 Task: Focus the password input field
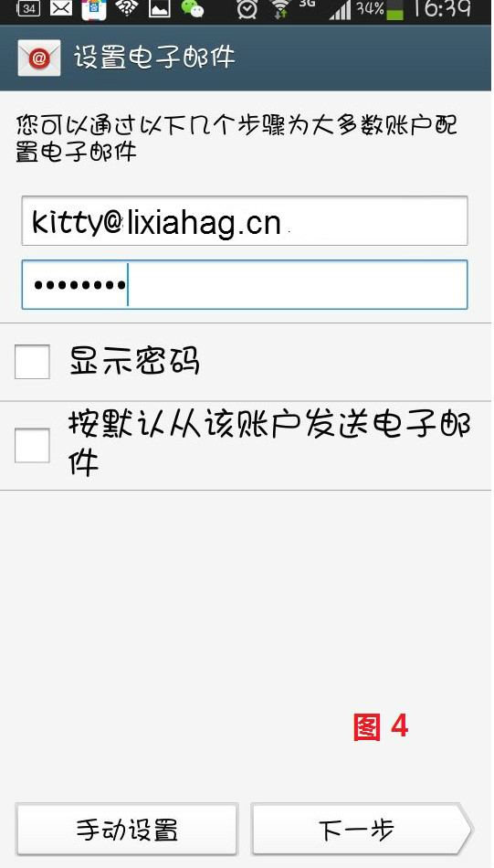245,284
